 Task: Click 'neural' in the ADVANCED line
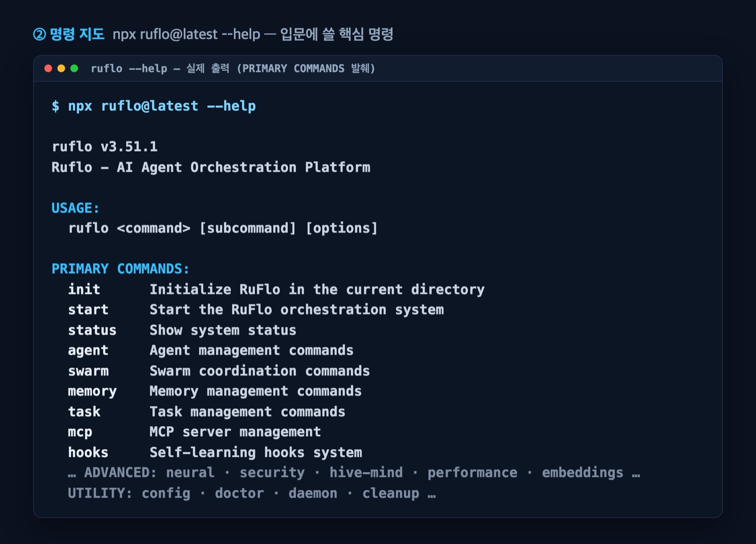coord(190,473)
